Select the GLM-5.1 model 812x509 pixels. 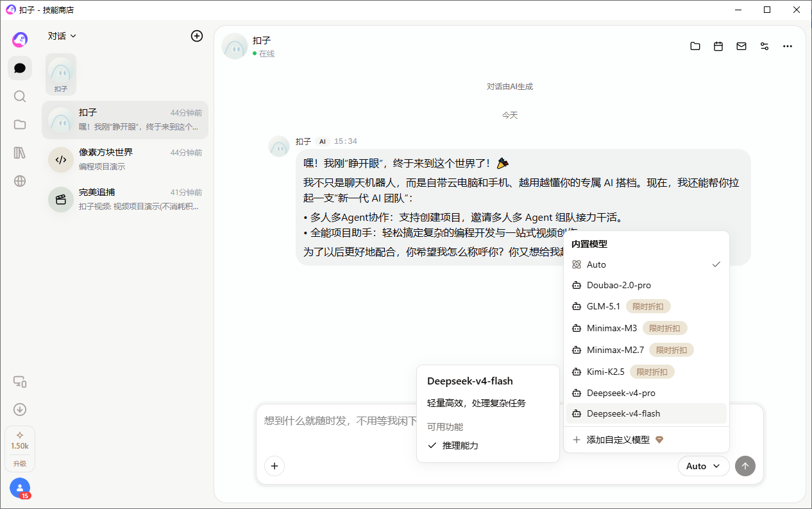click(647, 307)
